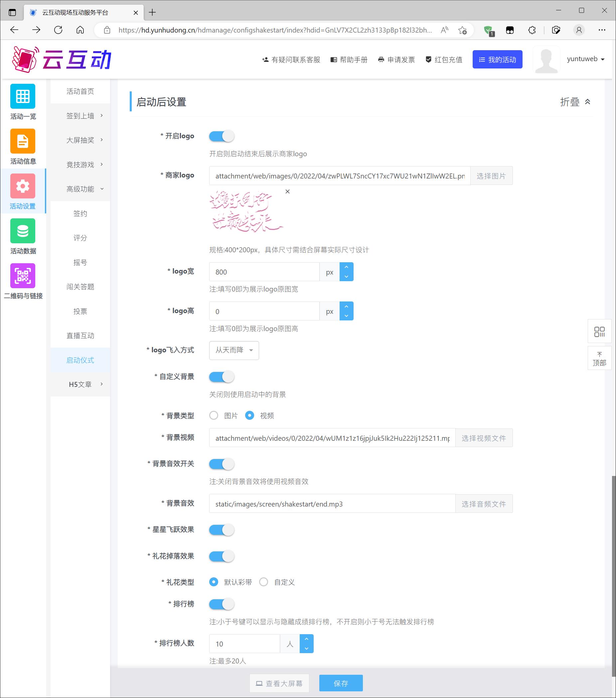The width and height of the screenshot is (616, 698).
Task: Click the 我的活动 button
Action: tap(497, 59)
